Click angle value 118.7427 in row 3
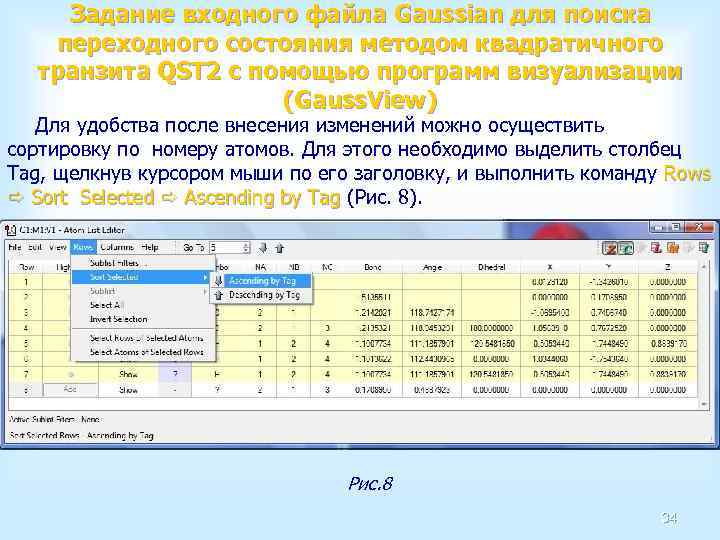The image size is (720, 540). click(x=432, y=313)
